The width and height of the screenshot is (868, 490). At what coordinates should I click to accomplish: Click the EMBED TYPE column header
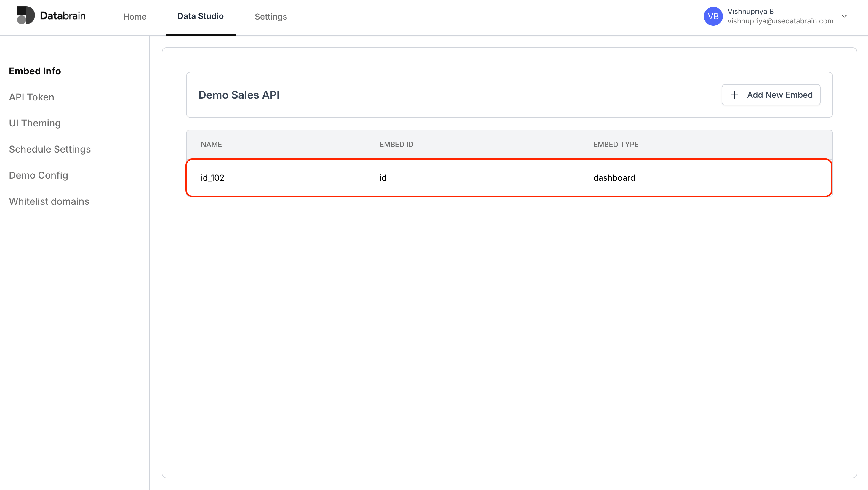pos(616,144)
